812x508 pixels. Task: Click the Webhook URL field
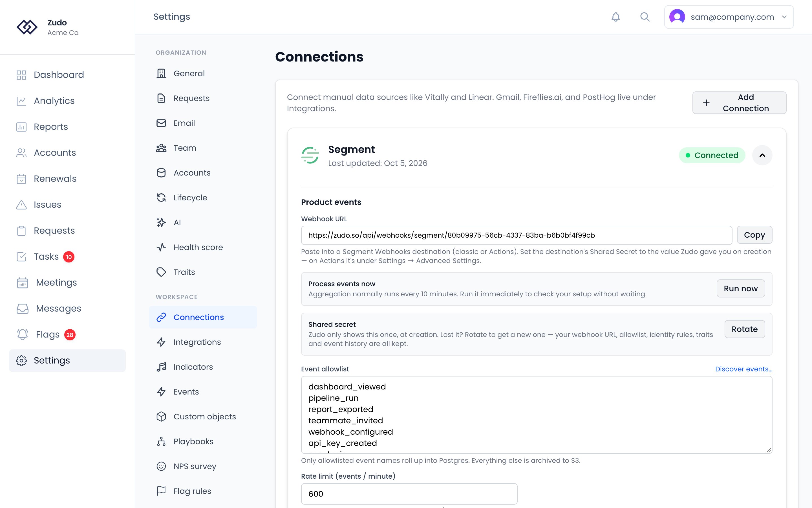517,235
